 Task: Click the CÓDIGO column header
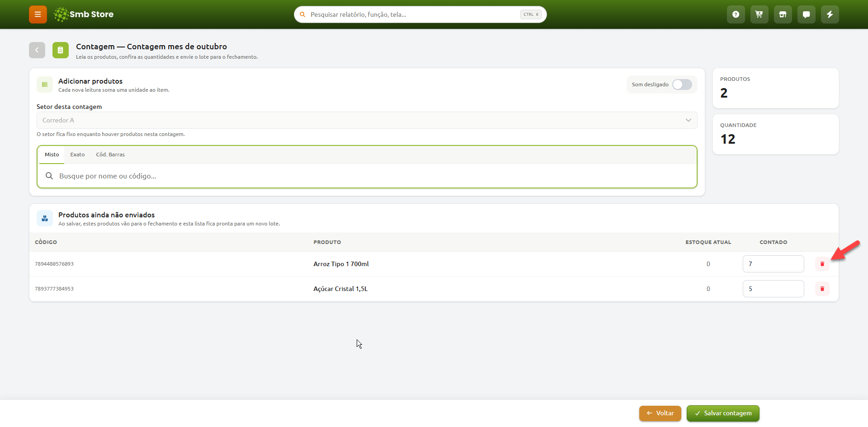tap(46, 242)
